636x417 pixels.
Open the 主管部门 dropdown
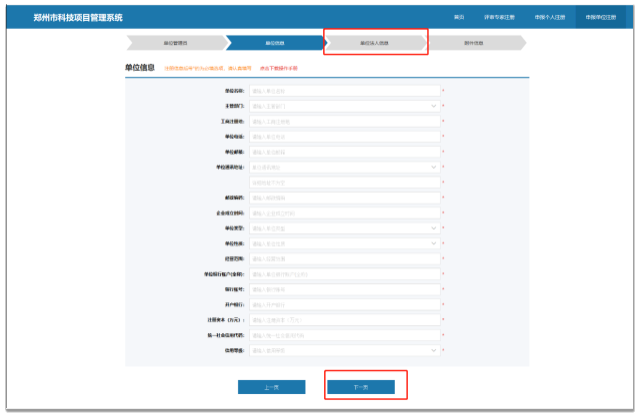click(343, 105)
